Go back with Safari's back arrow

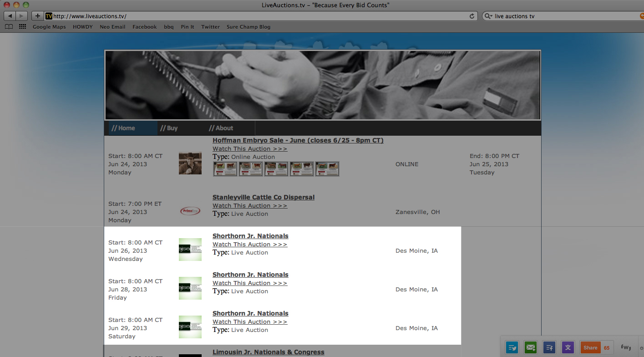10,16
